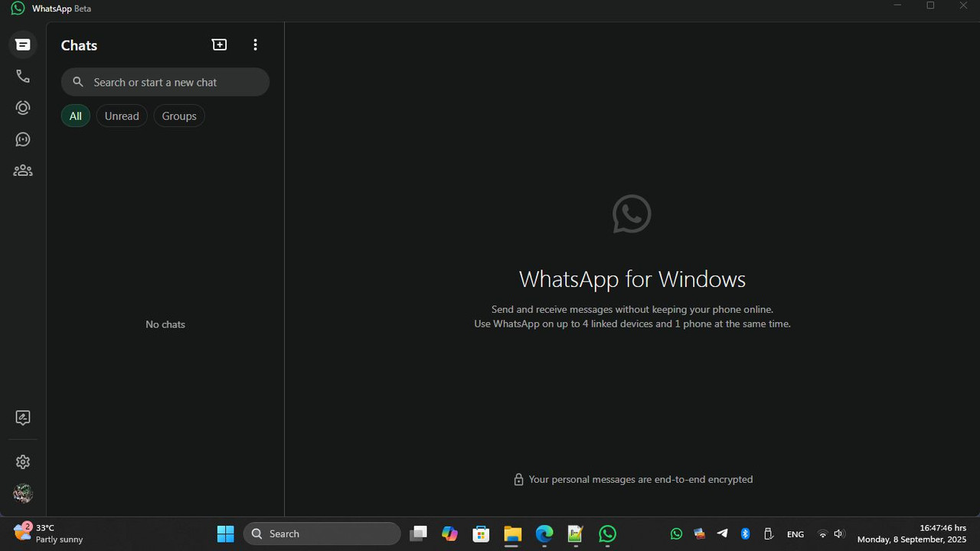Open the Calls section
This screenshot has height=551, width=980.
23,77
